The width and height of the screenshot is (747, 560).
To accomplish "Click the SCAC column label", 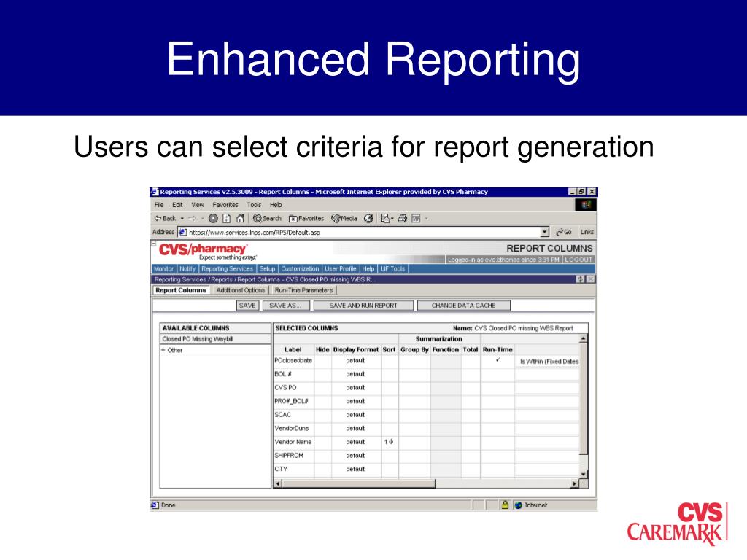I will pyautogui.click(x=282, y=415).
